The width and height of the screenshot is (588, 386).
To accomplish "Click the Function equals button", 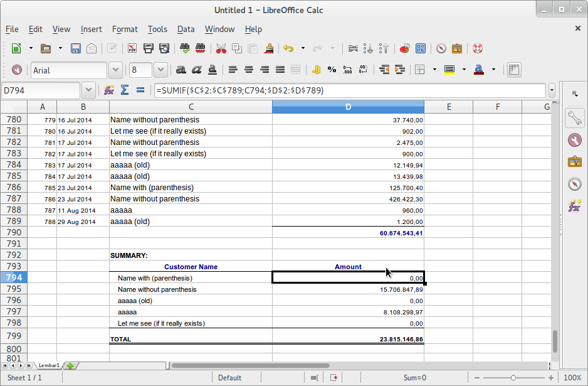I will tap(140, 90).
